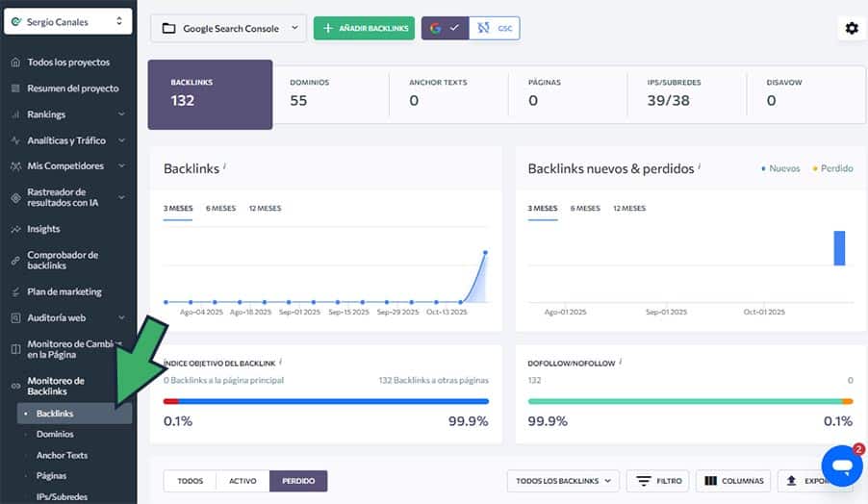Click the Columnas button
Image resolution: width=868 pixels, height=504 pixels.
coord(733,481)
